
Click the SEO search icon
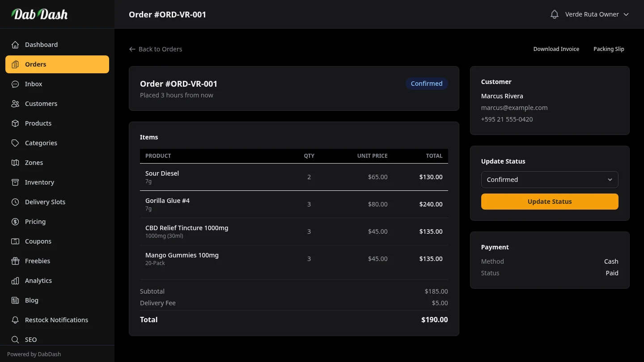(15, 340)
